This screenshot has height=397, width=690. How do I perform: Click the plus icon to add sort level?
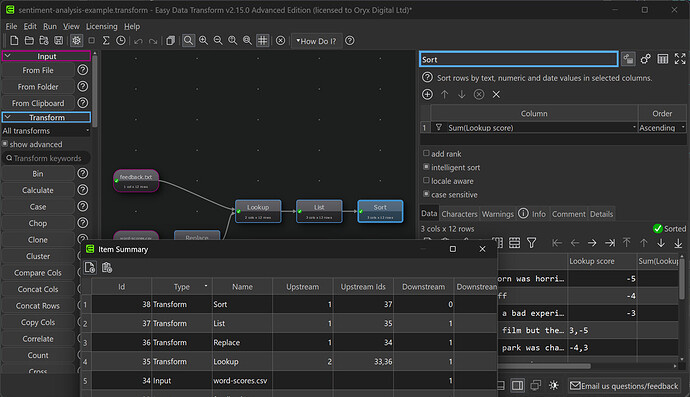tap(427, 94)
